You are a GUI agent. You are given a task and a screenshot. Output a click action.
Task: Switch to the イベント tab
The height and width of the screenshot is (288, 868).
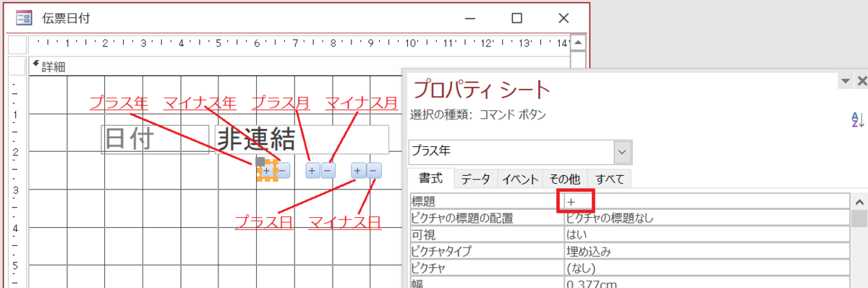pyautogui.click(x=519, y=178)
